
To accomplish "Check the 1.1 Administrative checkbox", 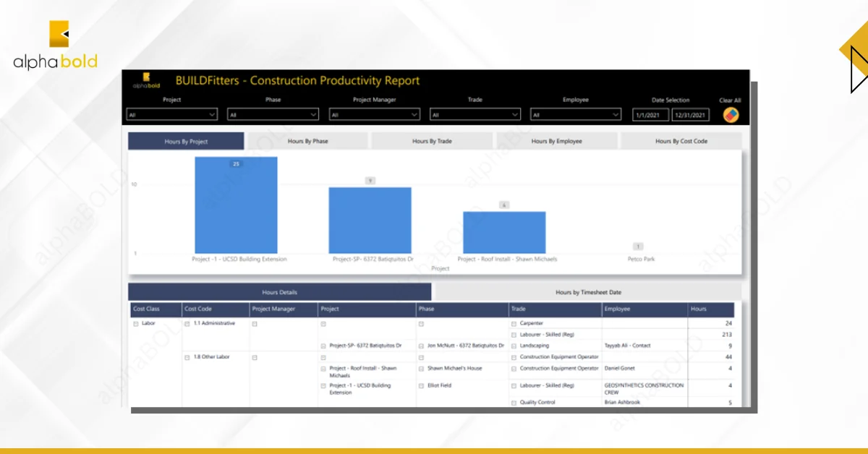I will pos(188,324).
